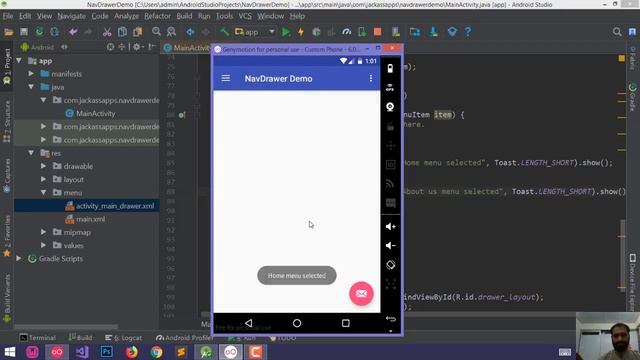Open the VCS menu

click(245, 16)
